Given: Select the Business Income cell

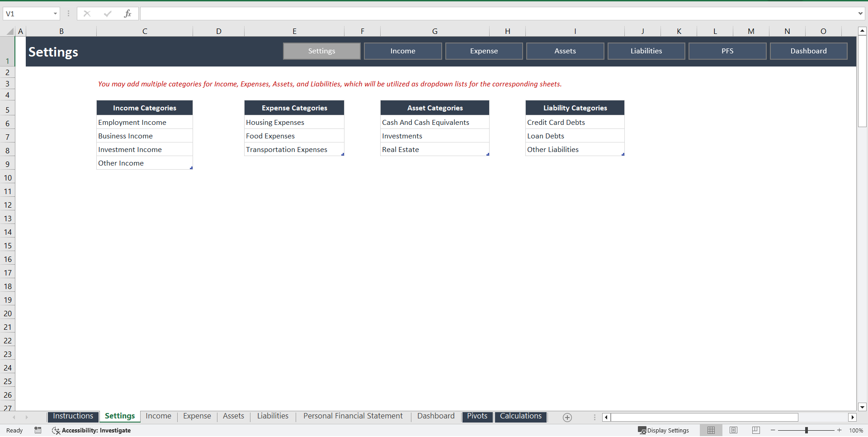Looking at the screenshot, I should pos(145,136).
